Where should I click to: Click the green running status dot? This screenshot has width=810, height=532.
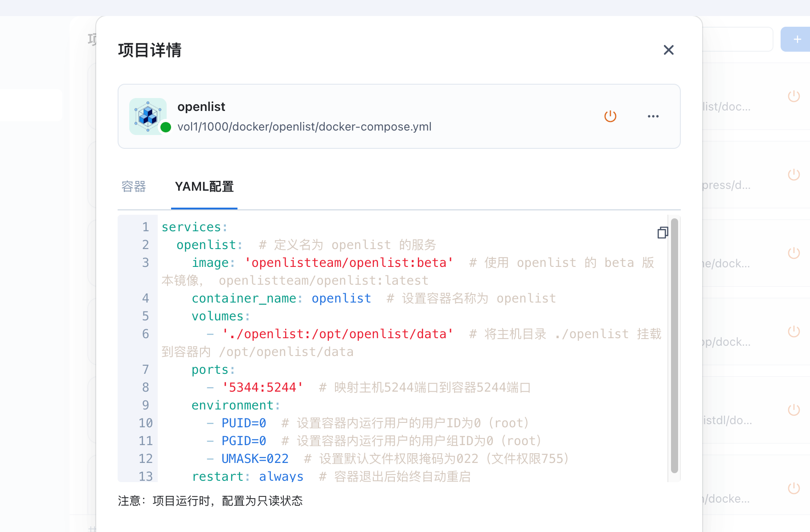coord(166,127)
